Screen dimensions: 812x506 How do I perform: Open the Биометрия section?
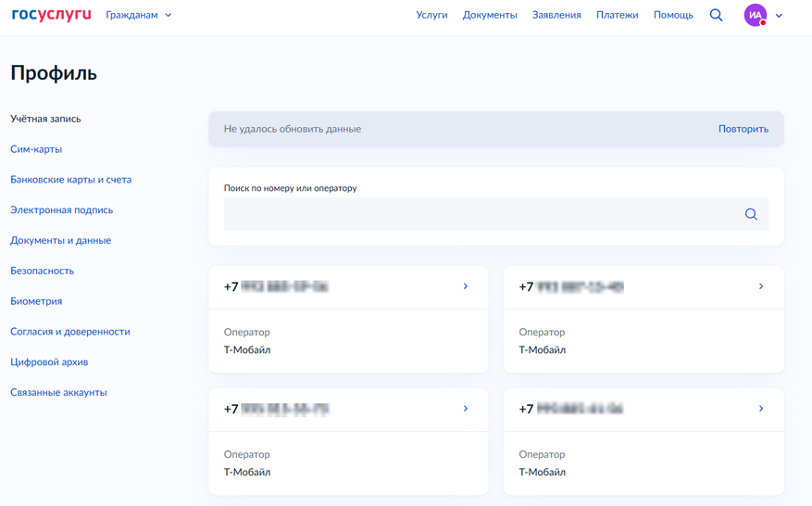pyautogui.click(x=36, y=301)
